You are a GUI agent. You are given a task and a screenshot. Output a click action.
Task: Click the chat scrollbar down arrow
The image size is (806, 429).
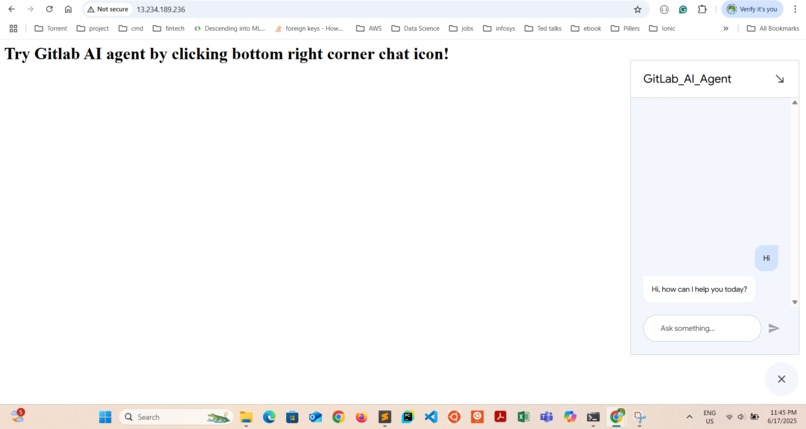pyautogui.click(x=795, y=302)
